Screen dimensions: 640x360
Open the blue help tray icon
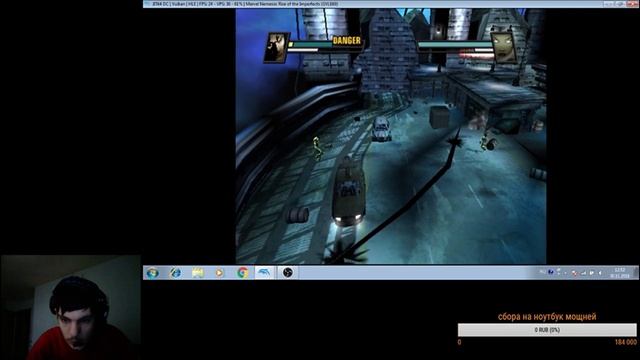(x=551, y=272)
